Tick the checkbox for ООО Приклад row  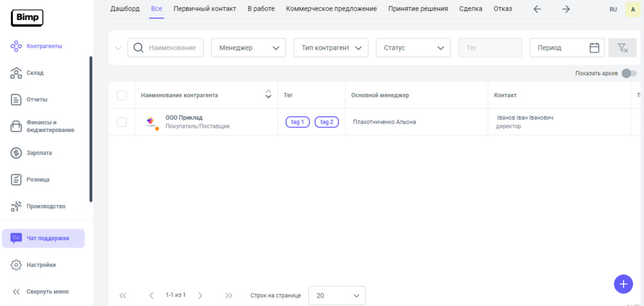[122, 122]
